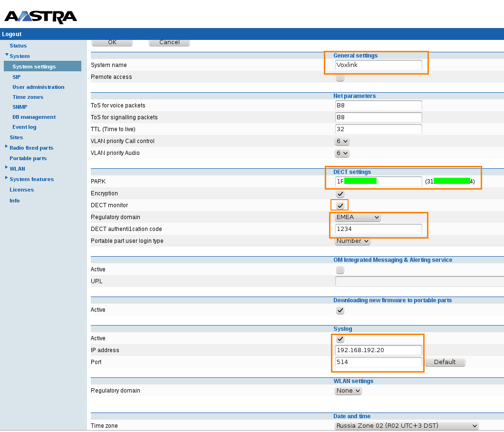Open the Time zone dropdown
Image resolution: width=504 pixels, height=432 pixels.
point(407,426)
